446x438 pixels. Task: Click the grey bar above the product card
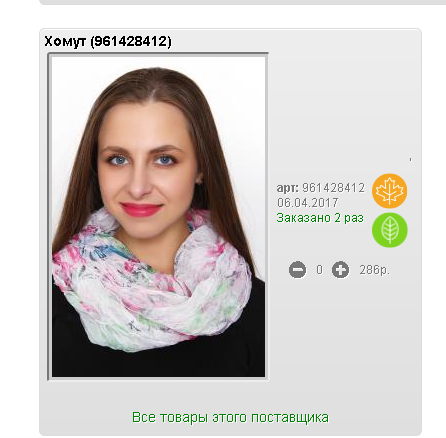point(242,2)
